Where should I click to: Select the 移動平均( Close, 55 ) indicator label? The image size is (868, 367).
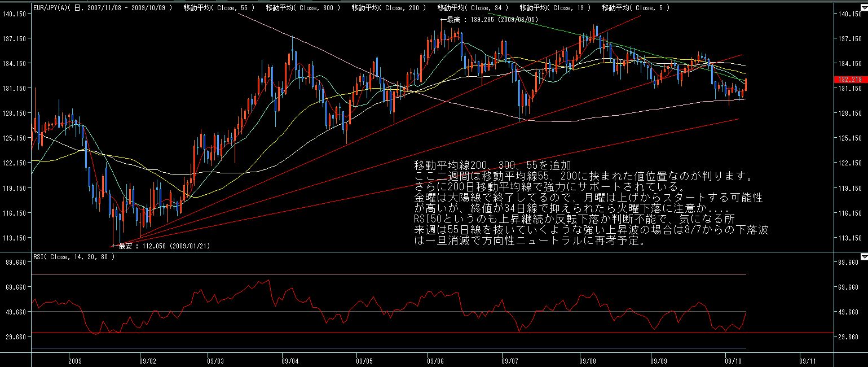pyautogui.click(x=220, y=8)
